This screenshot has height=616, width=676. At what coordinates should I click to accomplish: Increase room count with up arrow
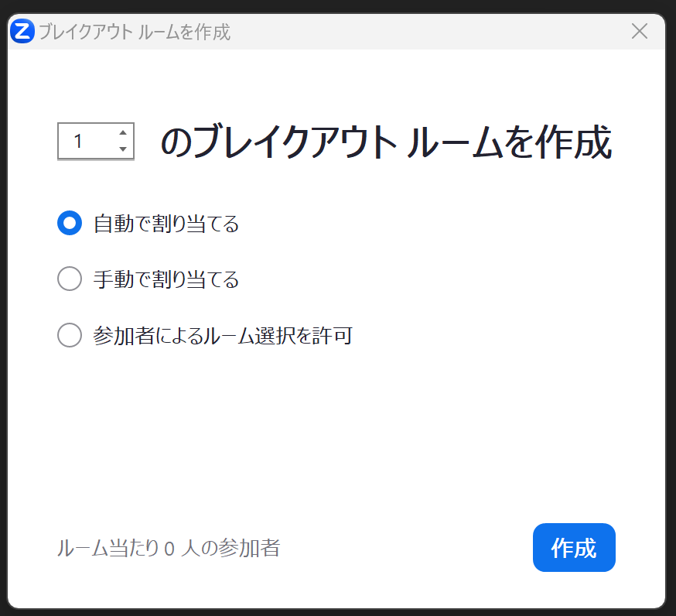(x=123, y=132)
